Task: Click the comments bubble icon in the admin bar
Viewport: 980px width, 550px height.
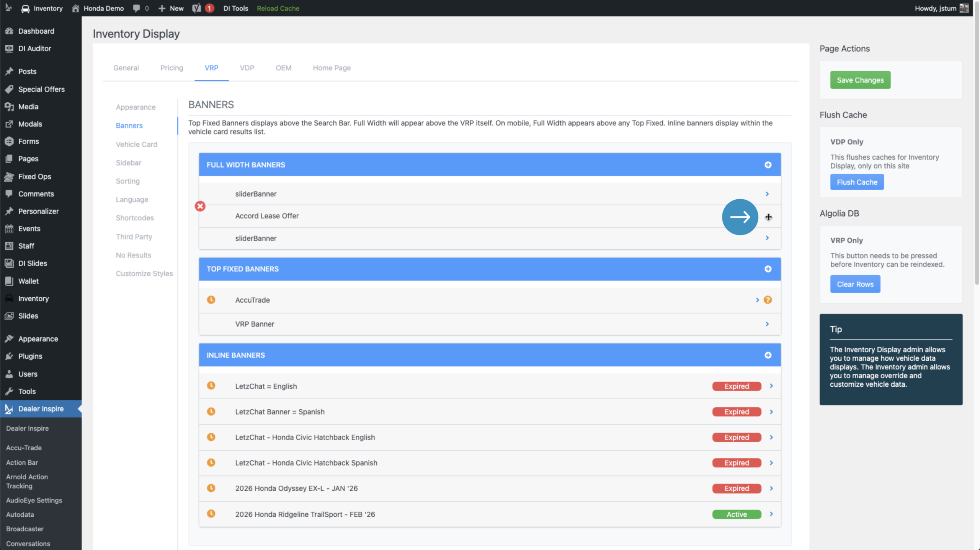Action: (x=137, y=8)
